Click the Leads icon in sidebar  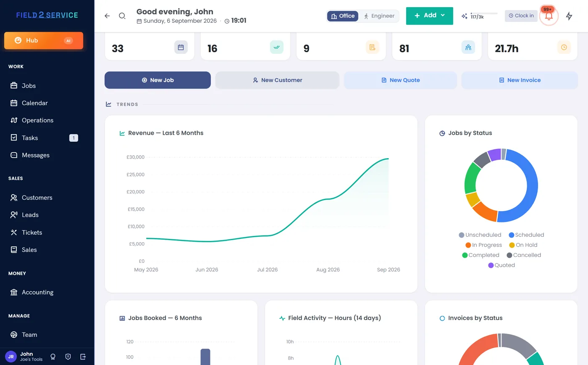[14, 215]
